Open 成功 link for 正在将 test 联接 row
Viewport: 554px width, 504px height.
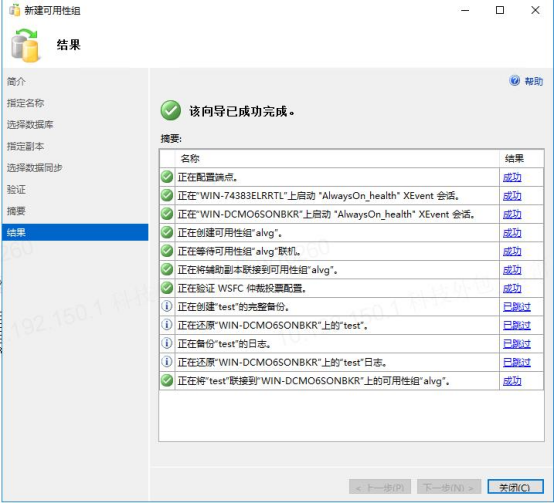[512, 381]
